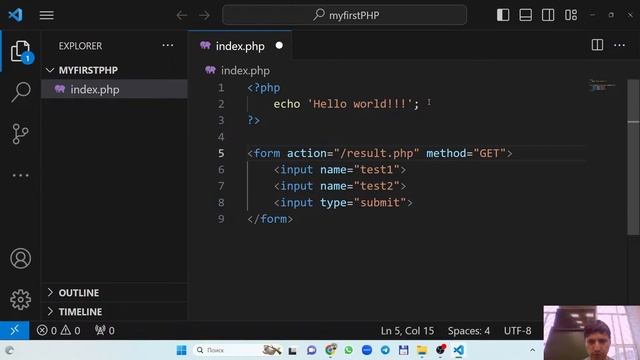Go forward with the right arrow

point(204,16)
